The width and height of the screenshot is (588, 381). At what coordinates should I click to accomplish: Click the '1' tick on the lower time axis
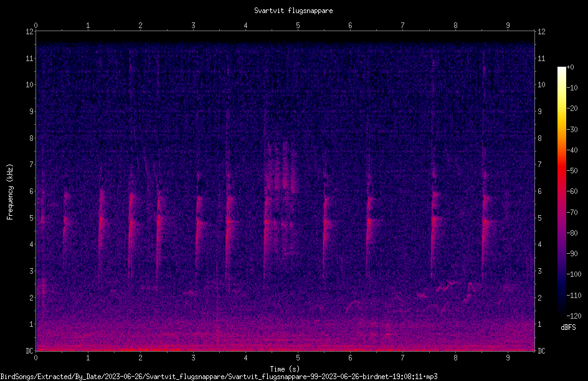point(88,358)
